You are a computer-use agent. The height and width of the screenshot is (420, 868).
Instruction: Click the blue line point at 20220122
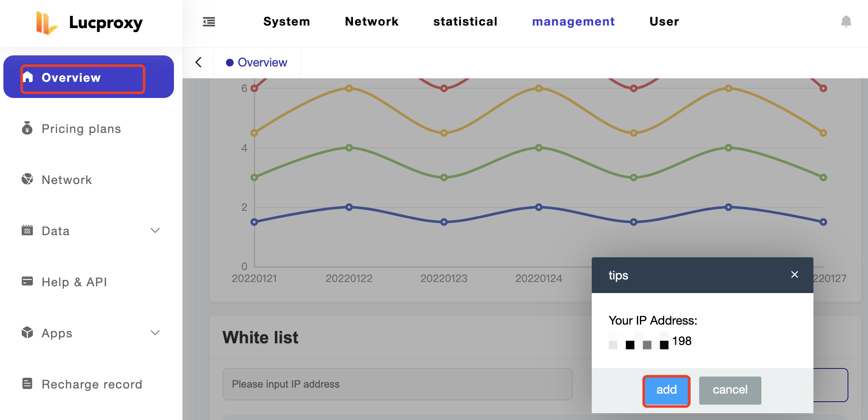[x=349, y=207]
